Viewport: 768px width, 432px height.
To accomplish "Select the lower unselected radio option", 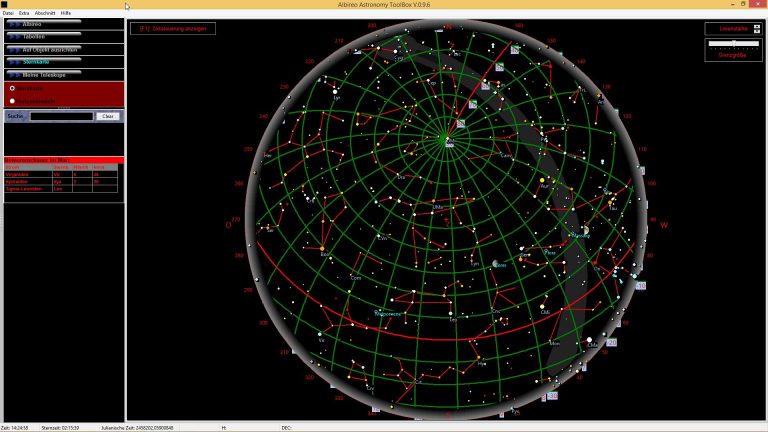I will pyautogui.click(x=12, y=101).
